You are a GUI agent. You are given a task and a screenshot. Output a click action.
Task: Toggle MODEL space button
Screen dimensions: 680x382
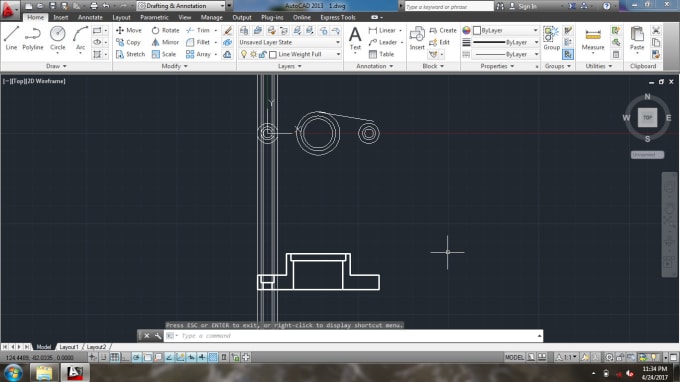[x=514, y=357]
